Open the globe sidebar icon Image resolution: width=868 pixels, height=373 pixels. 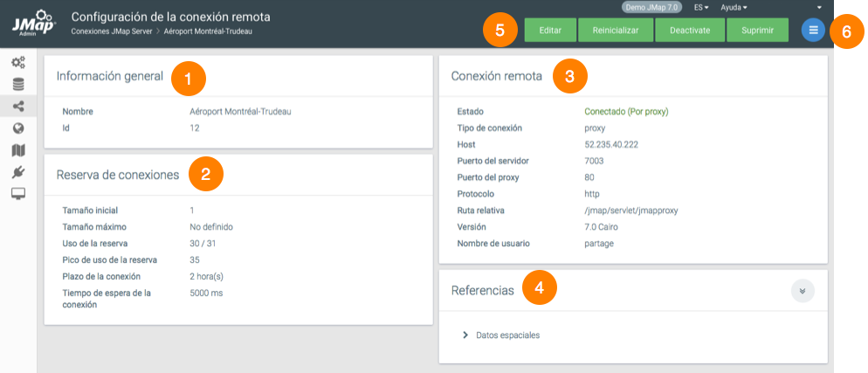click(17, 128)
